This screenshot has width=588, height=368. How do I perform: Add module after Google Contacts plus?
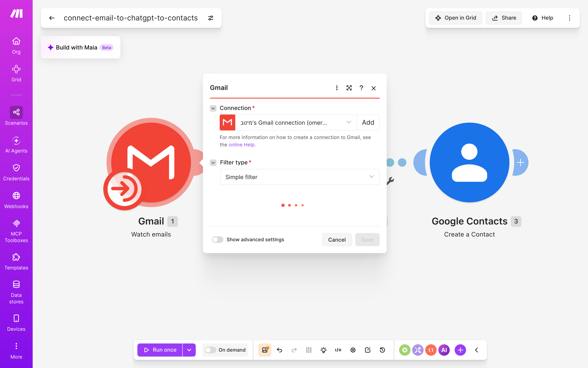[x=521, y=163]
